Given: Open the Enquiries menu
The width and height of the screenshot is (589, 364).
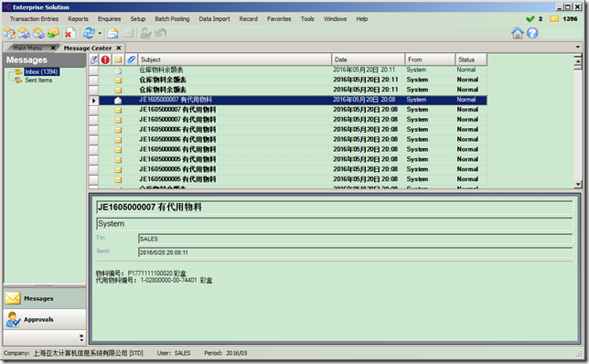Looking at the screenshot, I should (x=110, y=19).
